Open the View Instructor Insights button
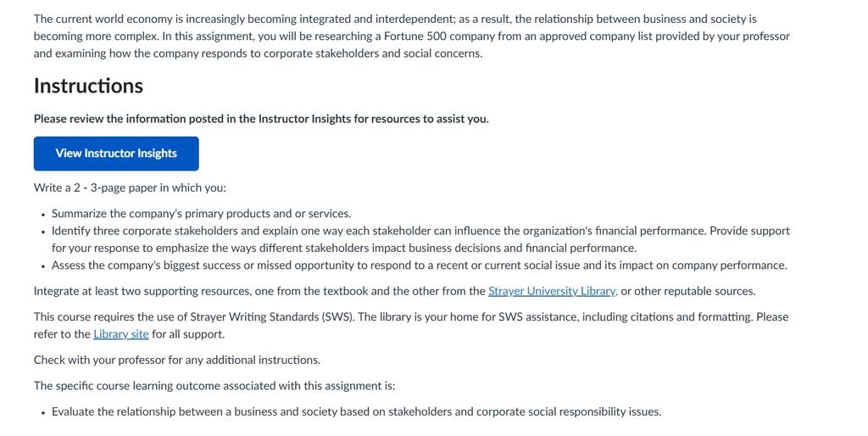This screenshot has height=436, width=868. click(116, 154)
